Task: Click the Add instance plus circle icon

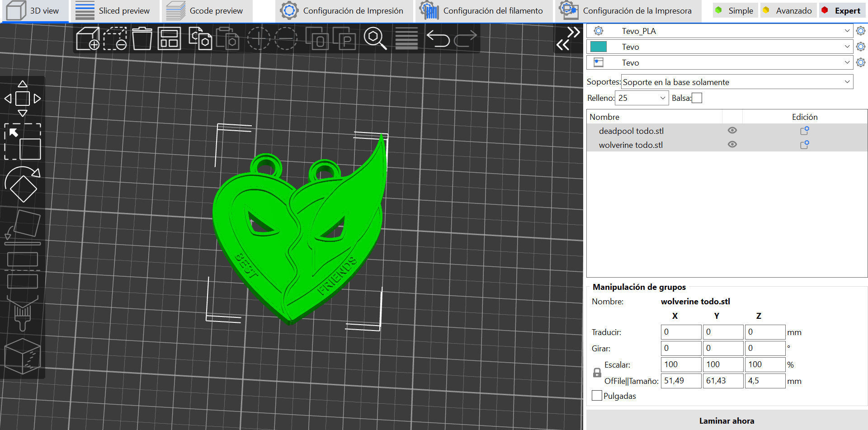Action: point(258,38)
